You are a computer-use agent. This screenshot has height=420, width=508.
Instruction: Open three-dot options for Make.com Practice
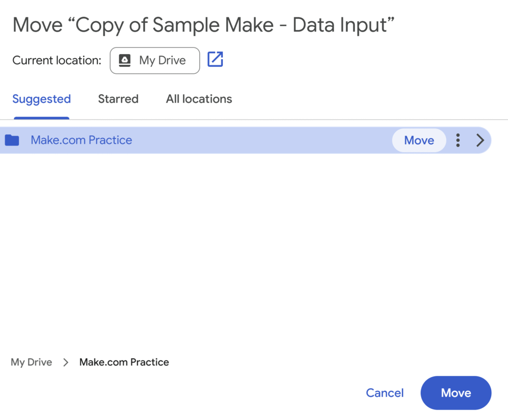coord(458,140)
